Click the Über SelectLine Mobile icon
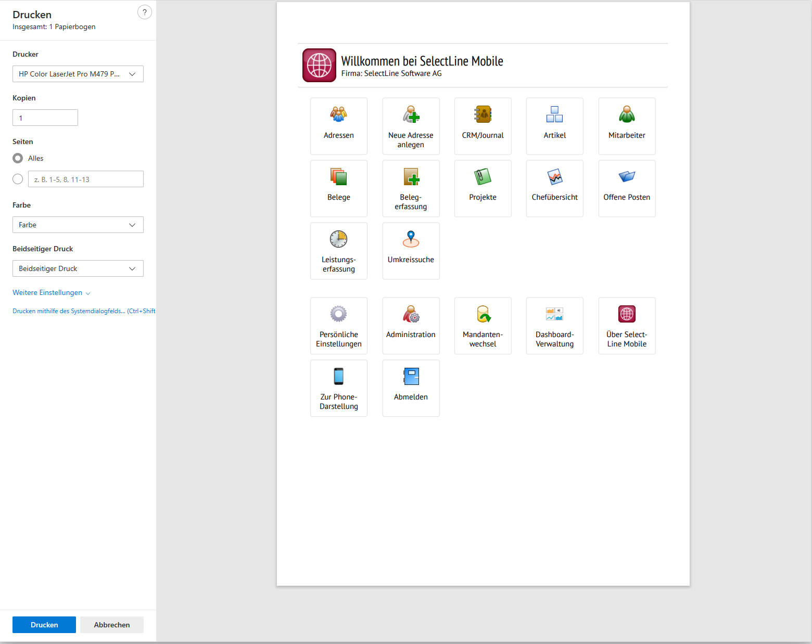Viewport: 812px width, 644px height. [627, 314]
